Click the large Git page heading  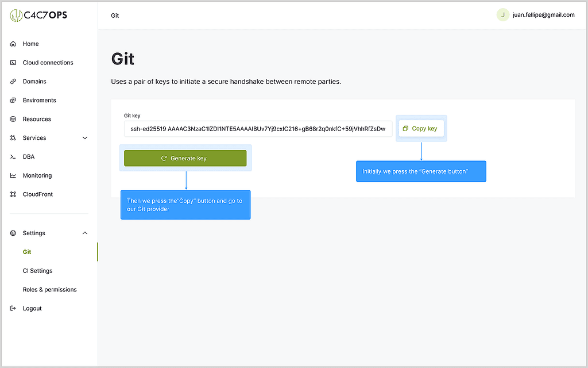tap(123, 59)
